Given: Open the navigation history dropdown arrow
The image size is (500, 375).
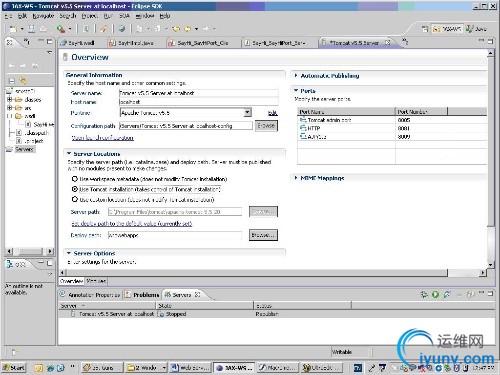Looking at the screenshot, I should 196,29.
